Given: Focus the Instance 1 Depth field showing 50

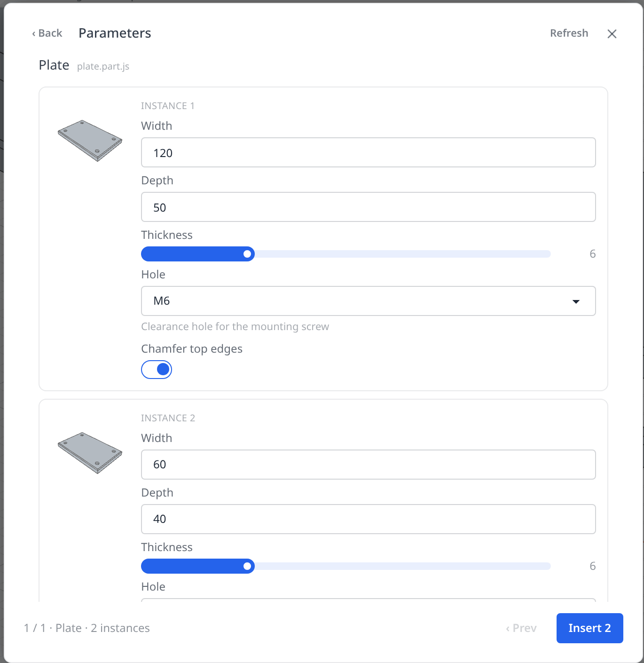Looking at the screenshot, I should 369,207.
